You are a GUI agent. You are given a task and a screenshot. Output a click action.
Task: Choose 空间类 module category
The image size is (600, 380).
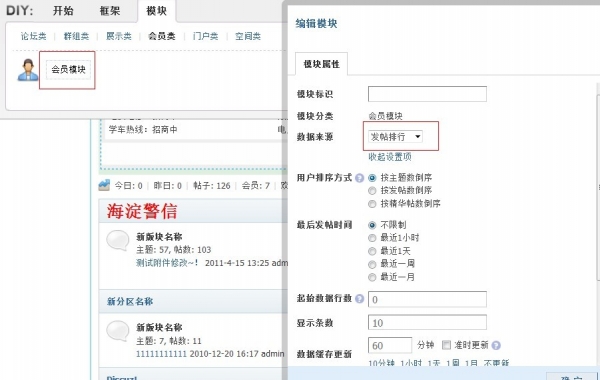[x=248, y=36]
